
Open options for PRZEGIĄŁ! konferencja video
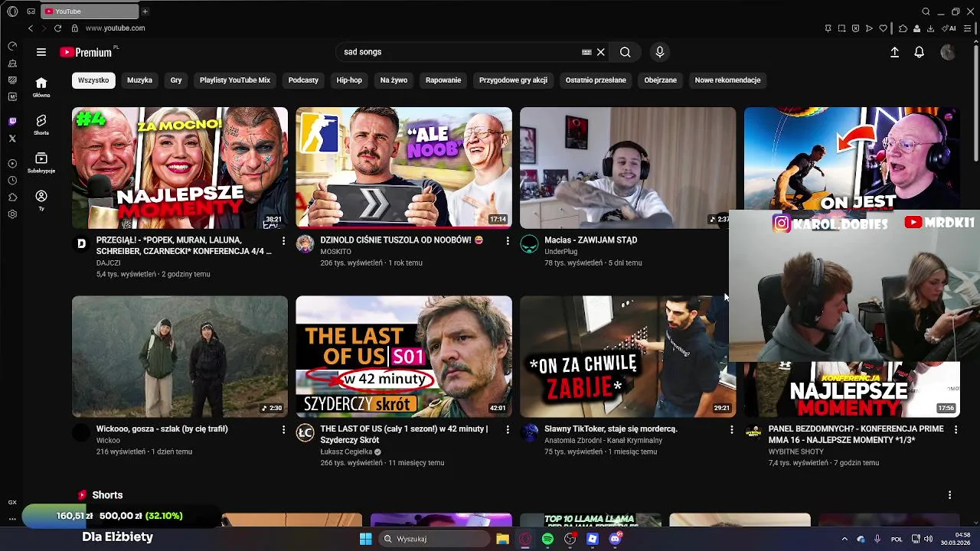click(283, 241)
